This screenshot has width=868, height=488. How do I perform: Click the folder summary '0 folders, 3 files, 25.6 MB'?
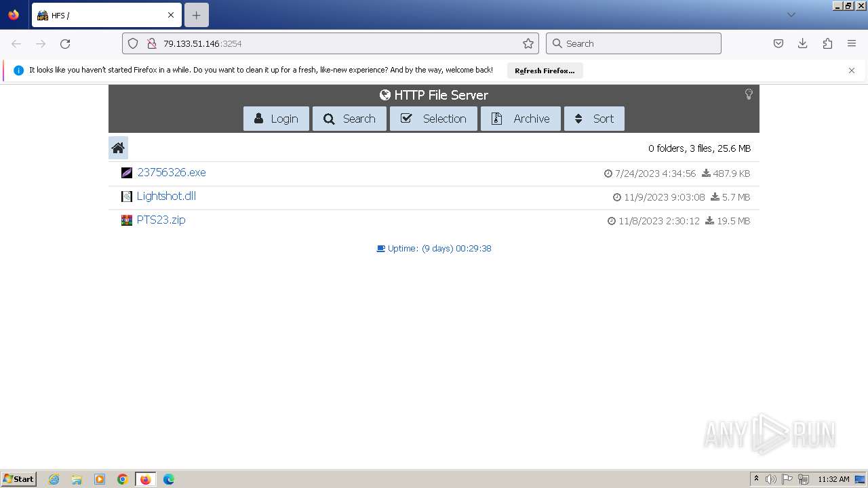point(699,148)
